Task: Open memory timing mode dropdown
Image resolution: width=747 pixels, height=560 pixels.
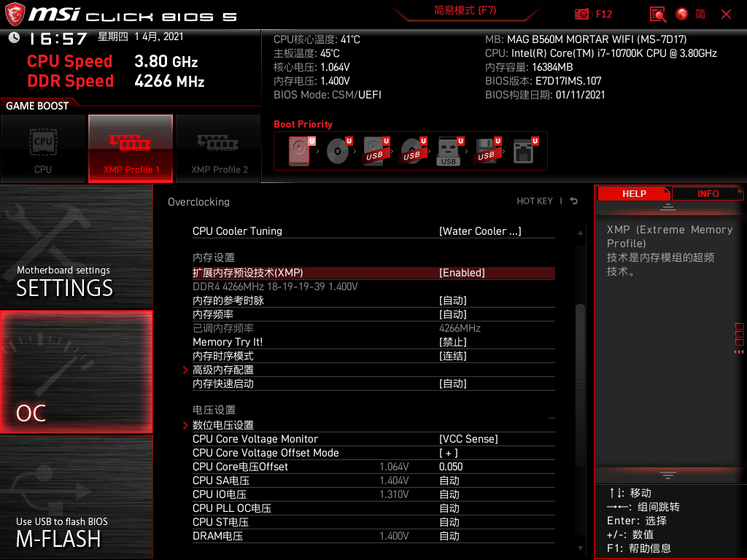Action: pos(452,356)
